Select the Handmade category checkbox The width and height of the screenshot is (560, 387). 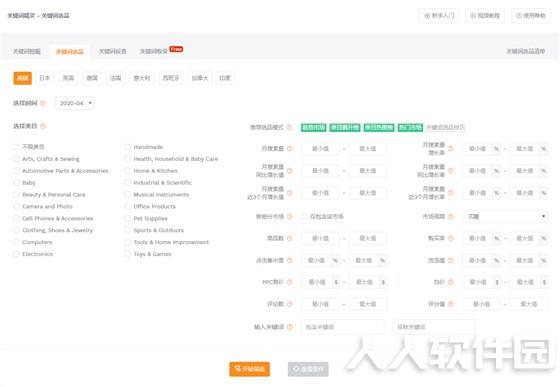pyautogui.click(x=128, y=147)
